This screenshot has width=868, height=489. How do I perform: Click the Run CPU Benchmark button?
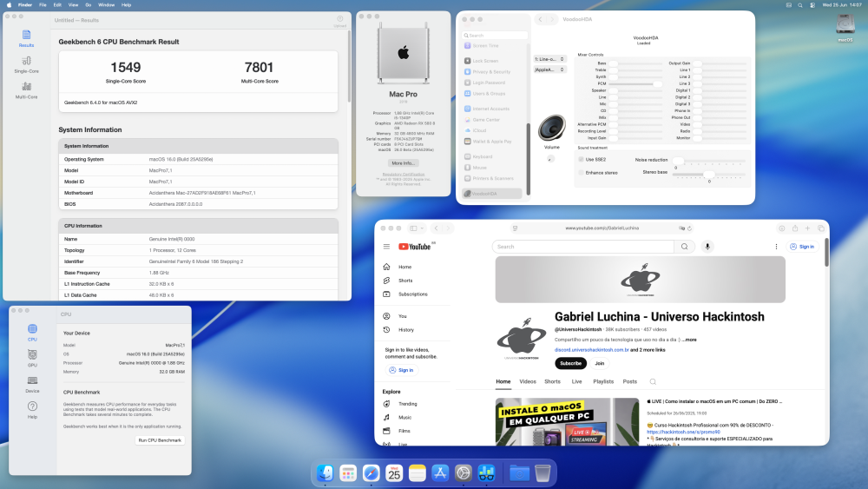[160, 440]
